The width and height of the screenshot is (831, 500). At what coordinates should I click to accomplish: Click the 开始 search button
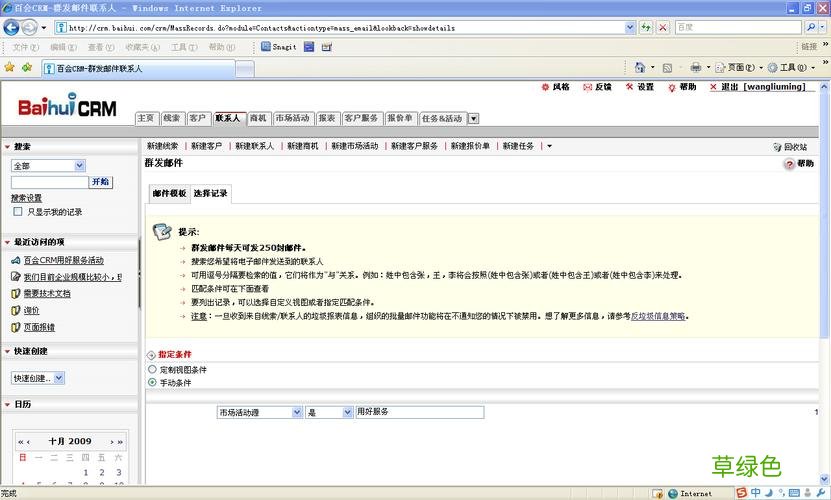[x=101, y=182]
